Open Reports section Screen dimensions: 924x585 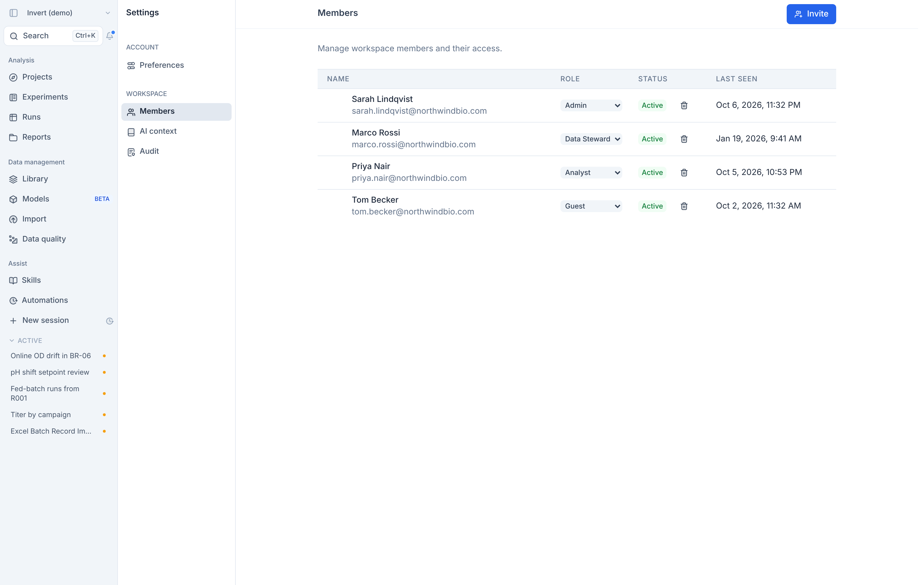pyautogui.click(x=59, y=137)
